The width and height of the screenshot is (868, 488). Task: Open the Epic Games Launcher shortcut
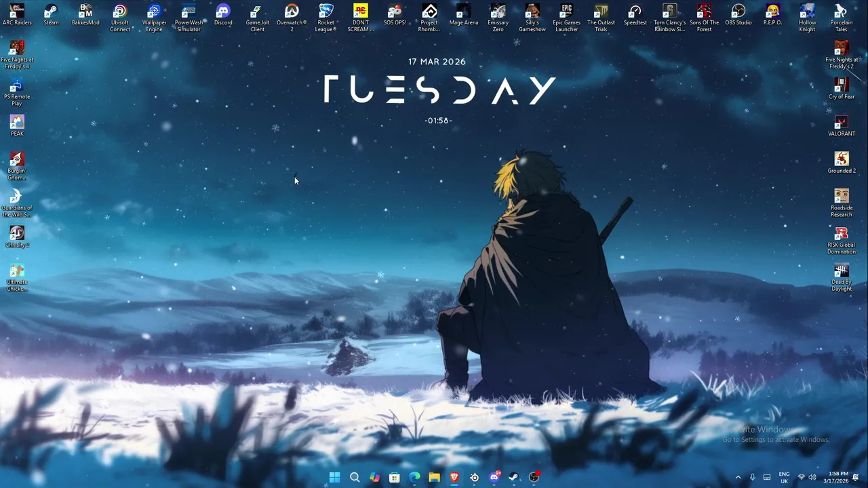click(567, 18)
